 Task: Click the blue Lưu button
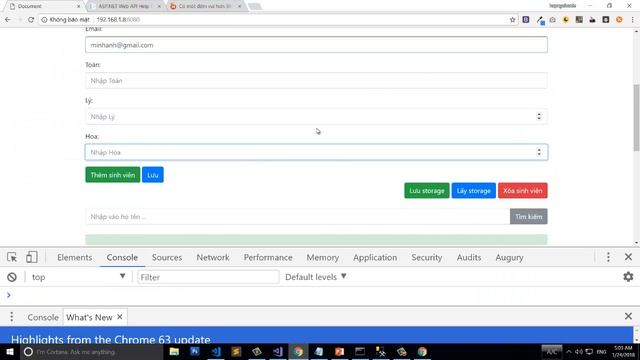(153, 175)
